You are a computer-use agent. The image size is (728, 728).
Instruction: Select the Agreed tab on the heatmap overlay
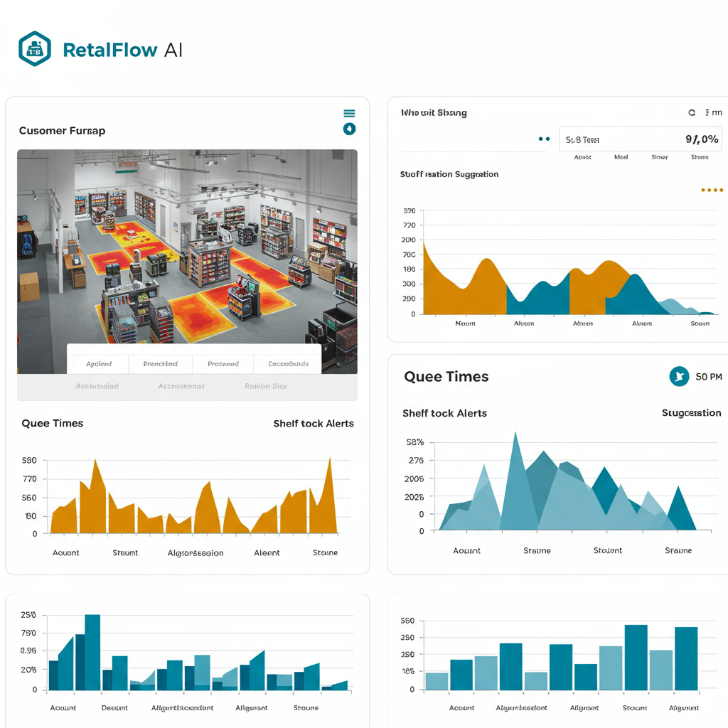[97, 363]
